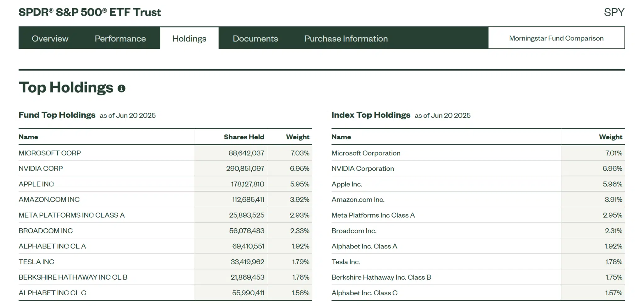644x306 pixels.
Task: Click Broadcom Inc. in index holdings
Action: (x=354, y=231)
